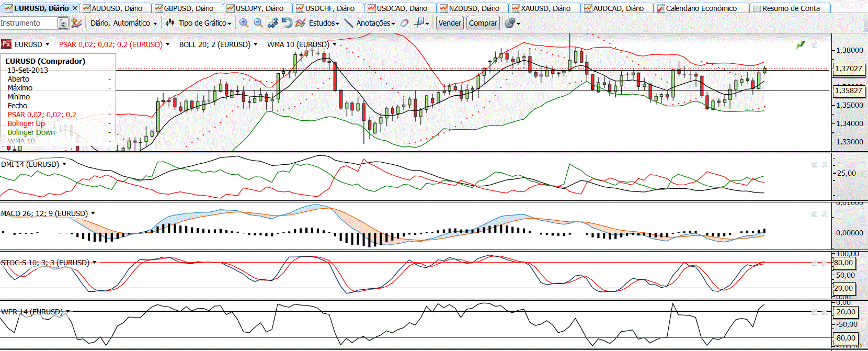Open the settings gear icon dropdown

(512, 23)
